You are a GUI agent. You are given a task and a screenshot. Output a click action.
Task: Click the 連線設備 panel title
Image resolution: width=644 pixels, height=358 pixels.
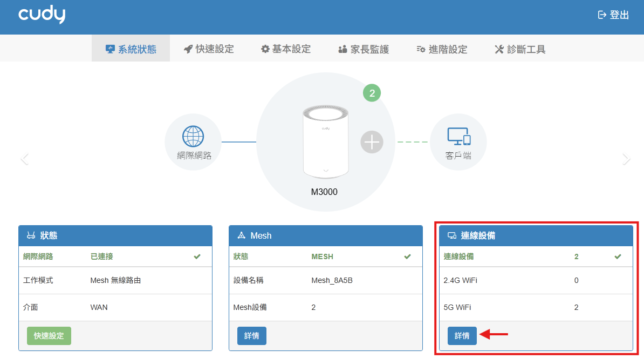pyautogui.click(x=478, y=235)
